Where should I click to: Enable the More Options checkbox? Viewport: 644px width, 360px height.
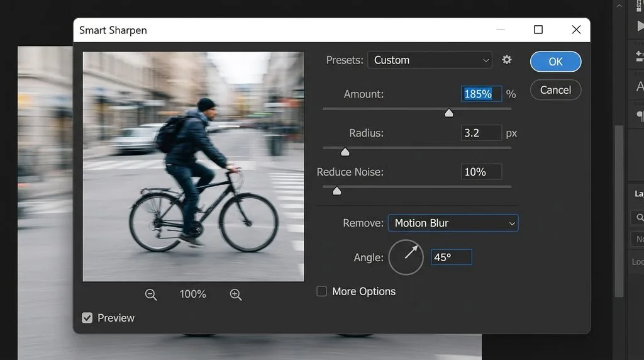coord(321,291)
